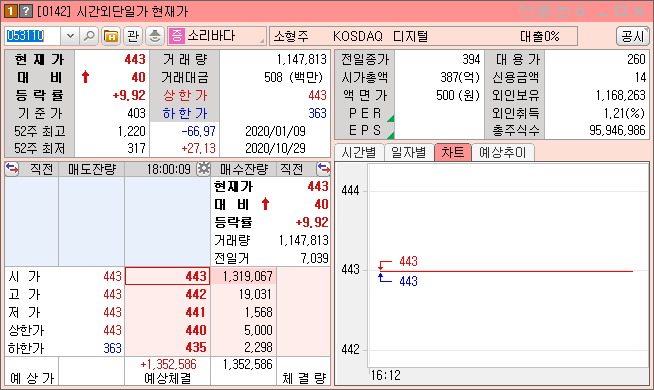Click the total bid quantity 1,352,586
This screenshot has height=390, width=654.
(x=247, y=364)
